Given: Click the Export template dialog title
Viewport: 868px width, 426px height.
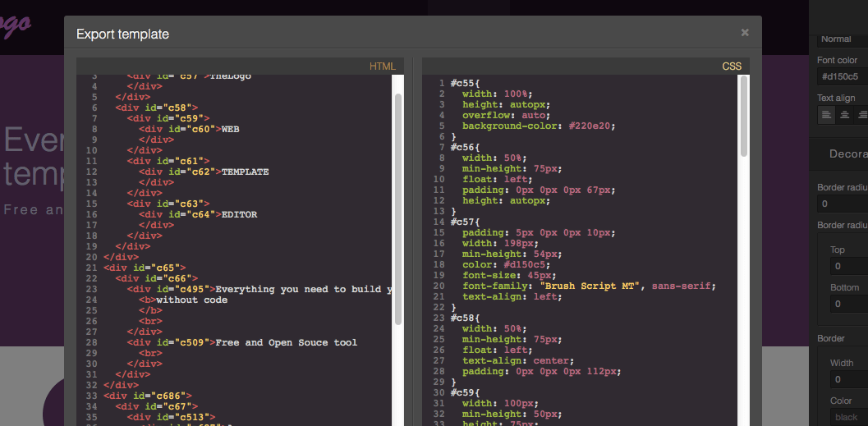Looking at the screenshot, I should pyautogui.click(x=122, y=34).
